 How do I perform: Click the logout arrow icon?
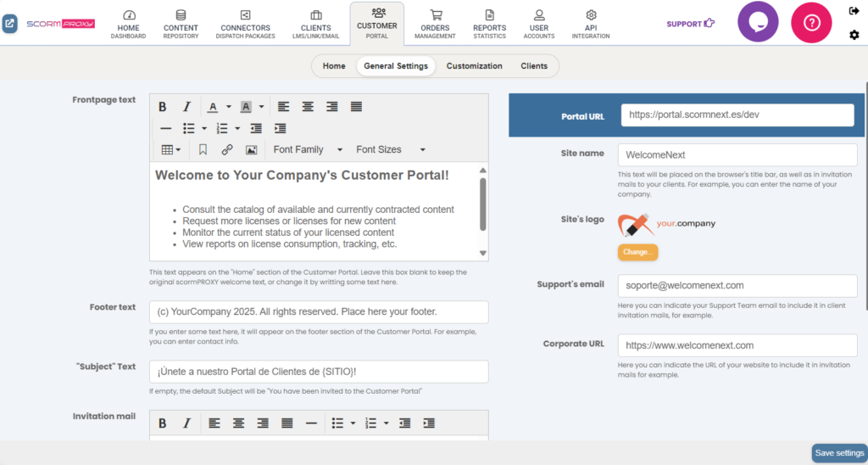[854, 10]
